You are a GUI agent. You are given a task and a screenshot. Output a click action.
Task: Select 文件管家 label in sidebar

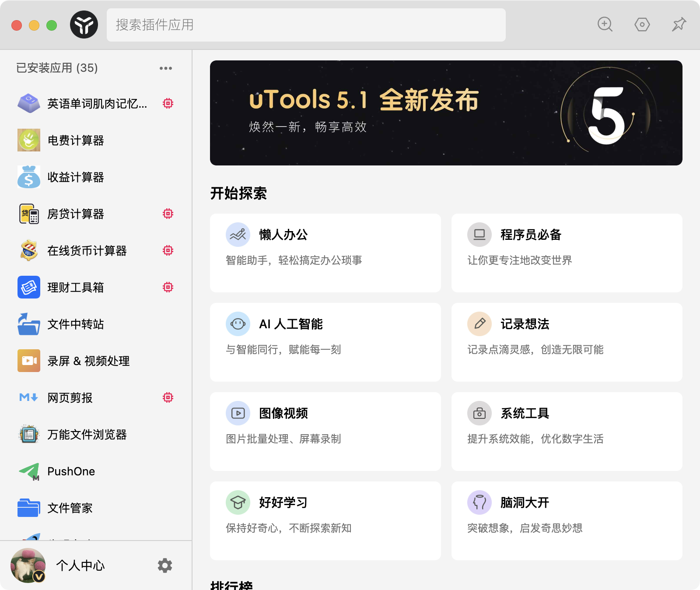(70, 508)
